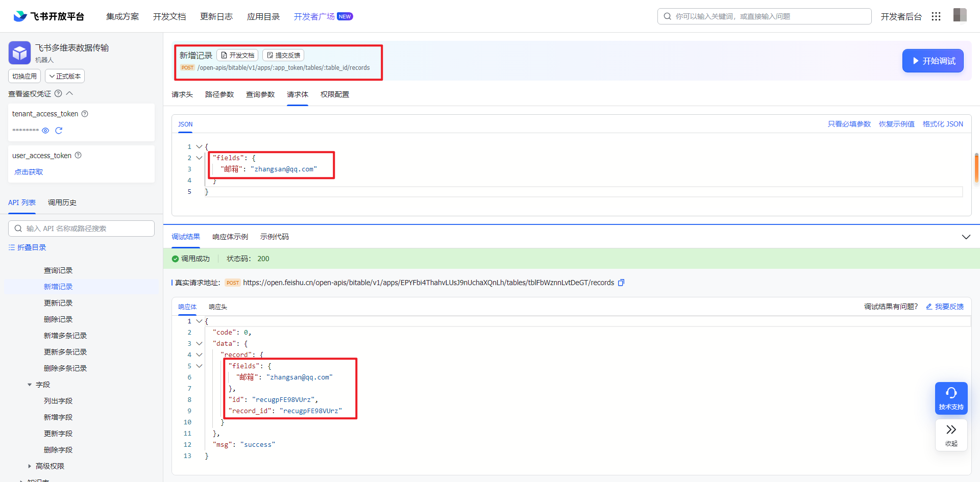This screenshot has width=980, height=482.
Task: Select 列出字段 in API list
Action: [58, 401]
